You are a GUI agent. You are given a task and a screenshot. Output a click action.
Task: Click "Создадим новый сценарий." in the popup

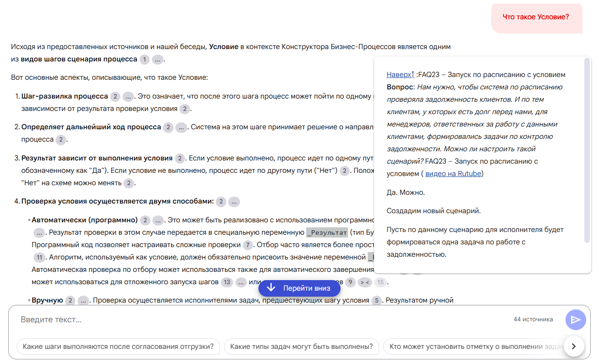tap(434, 211)
